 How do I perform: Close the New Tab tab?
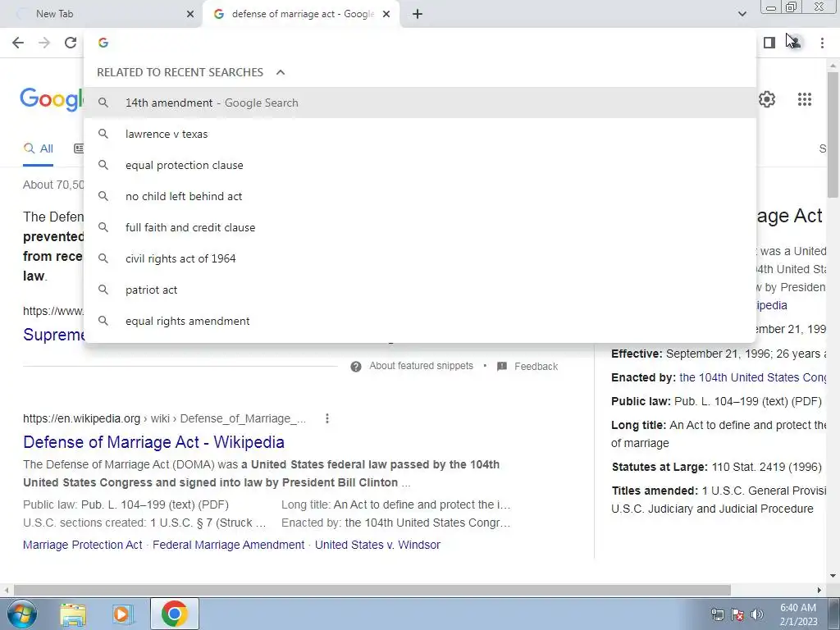coord(190,14)
